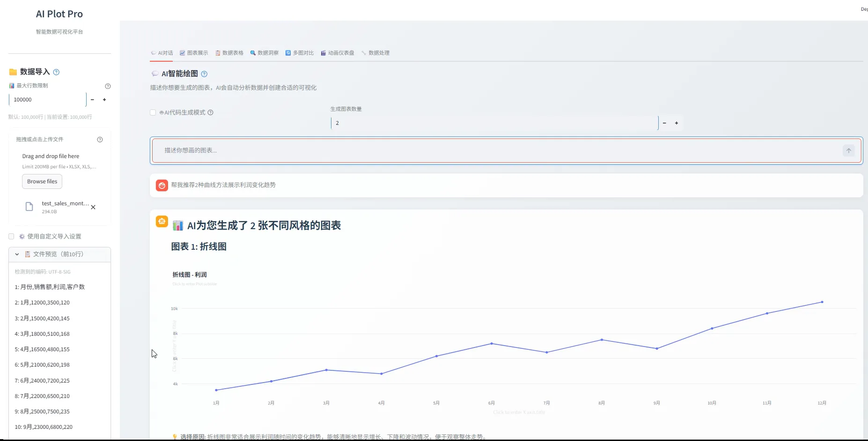
Task: Click the 10月 data point on line chart
Action: click(712, 328)
